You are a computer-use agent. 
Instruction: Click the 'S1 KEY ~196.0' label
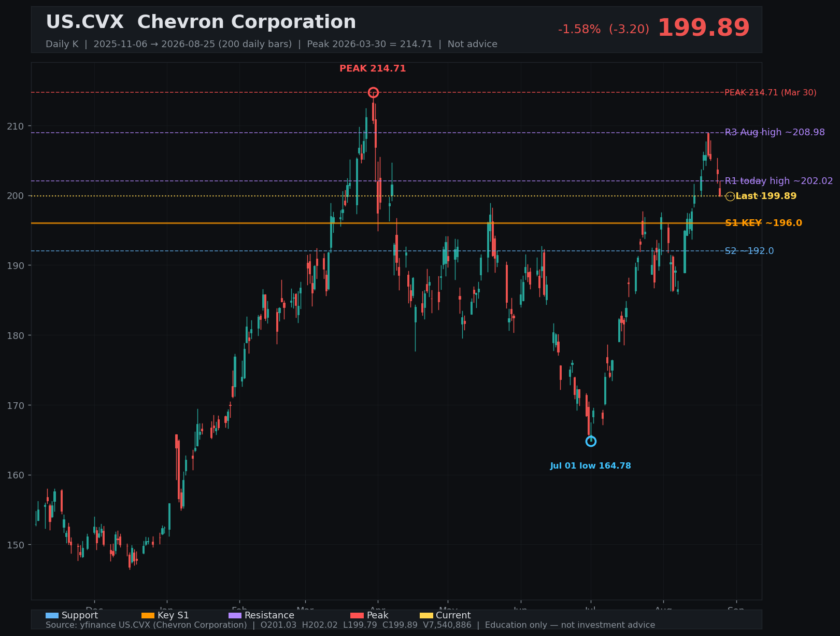click(763, 223)
